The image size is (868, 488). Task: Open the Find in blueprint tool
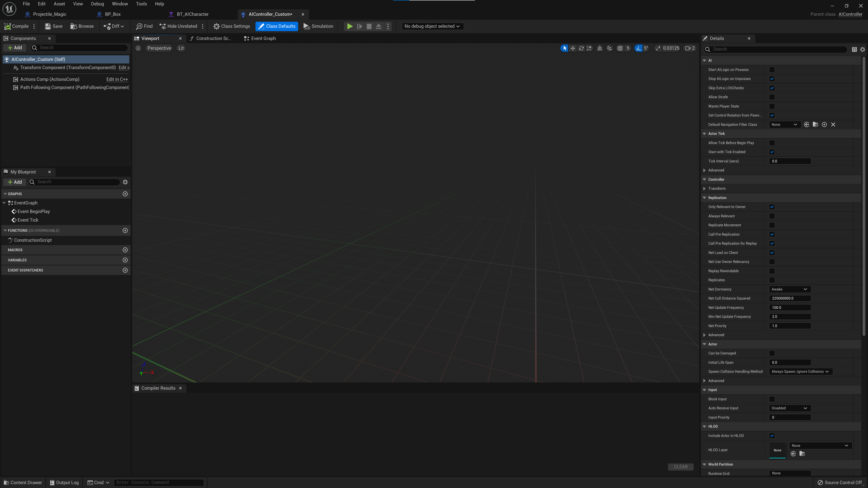[x=144, y=26]
